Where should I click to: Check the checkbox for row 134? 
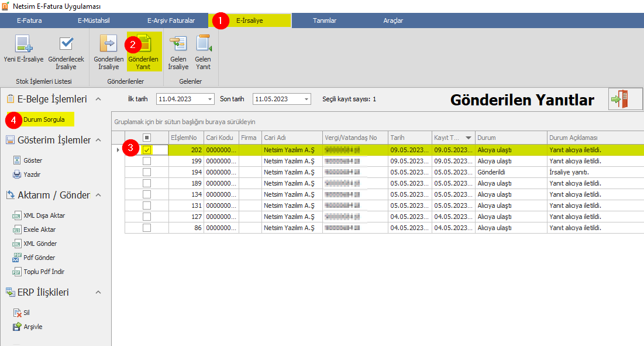point(147,194)
